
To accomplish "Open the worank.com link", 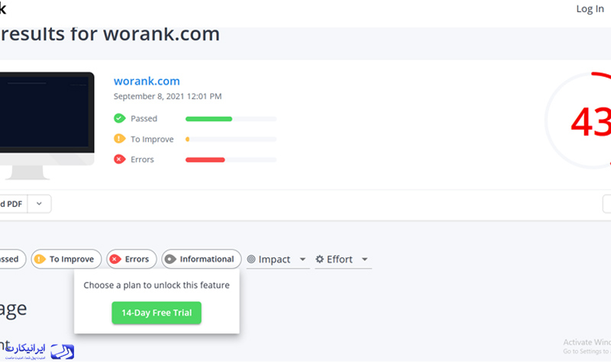I will [x=147, y=81].
